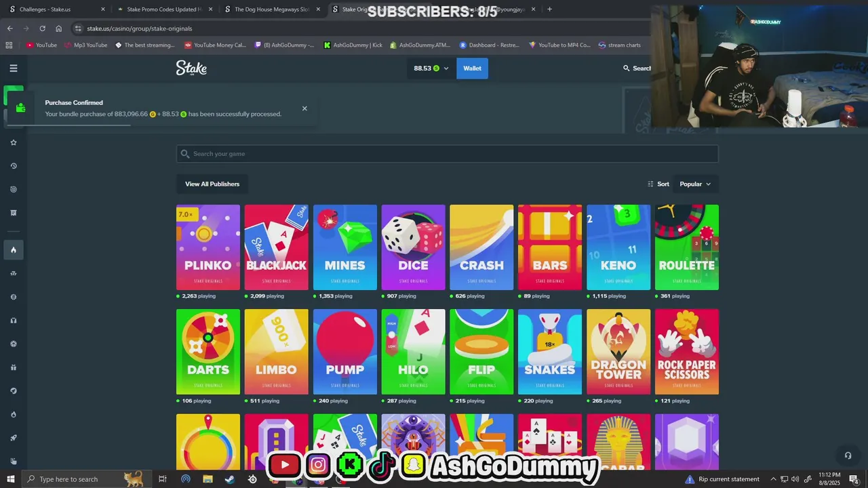Select the 777 slots sidebar icon
Screen dimensions: 868x488
click(13, 274)
